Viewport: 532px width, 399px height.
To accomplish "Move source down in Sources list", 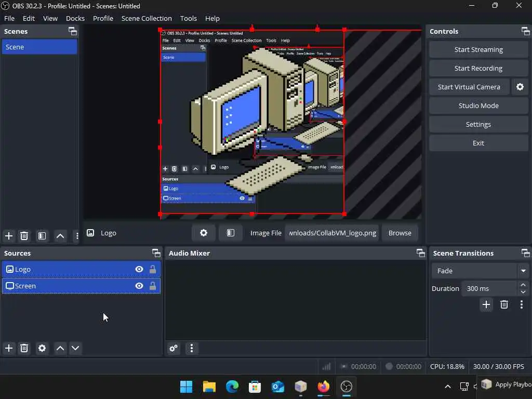I will [x=75, y=348].
